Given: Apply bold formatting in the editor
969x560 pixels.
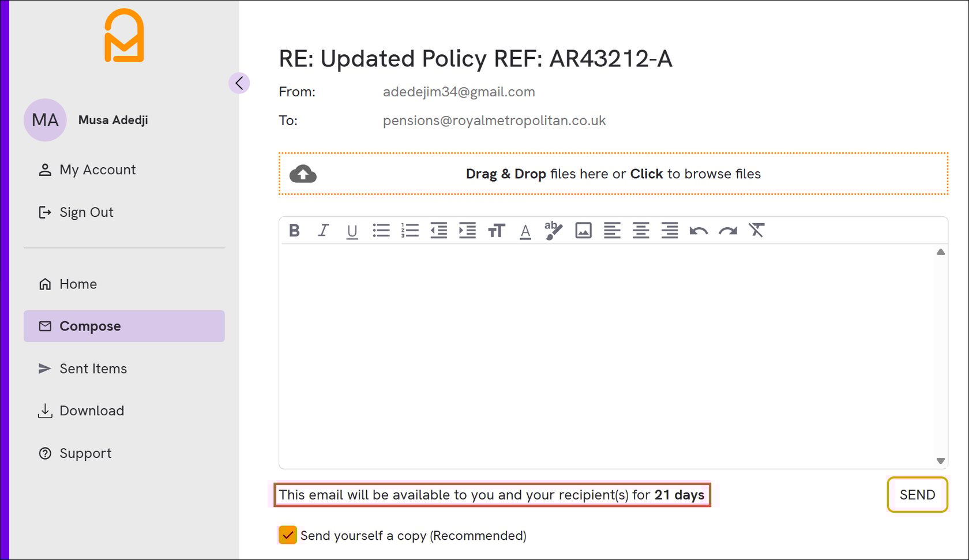Looking at the screenshot, I should (x=294, y=230).
